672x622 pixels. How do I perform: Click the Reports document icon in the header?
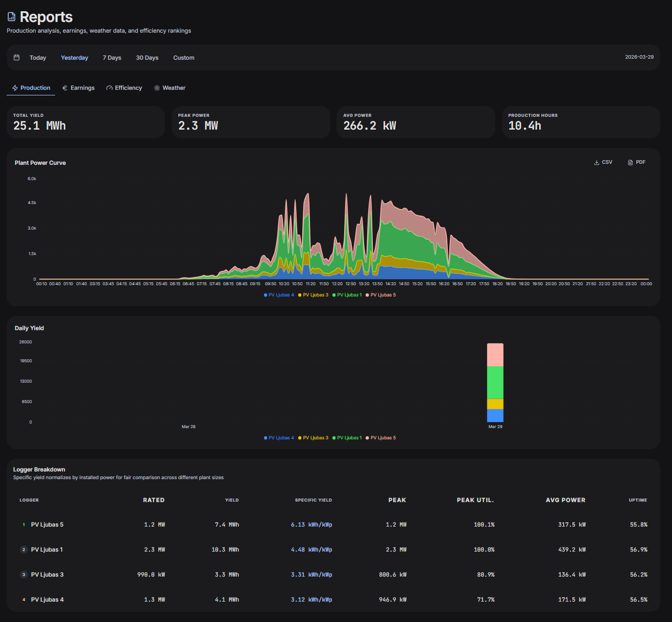pos(11,16)
